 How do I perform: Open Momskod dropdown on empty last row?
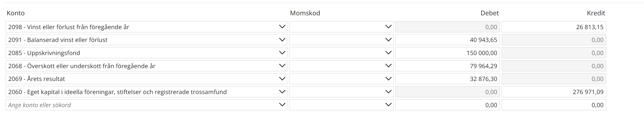[x=388, y=105]
